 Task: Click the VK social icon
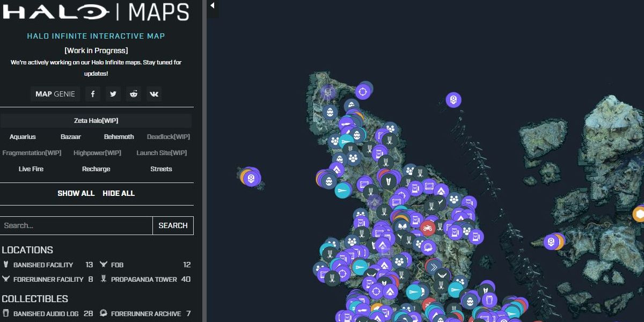click(154, 94)
